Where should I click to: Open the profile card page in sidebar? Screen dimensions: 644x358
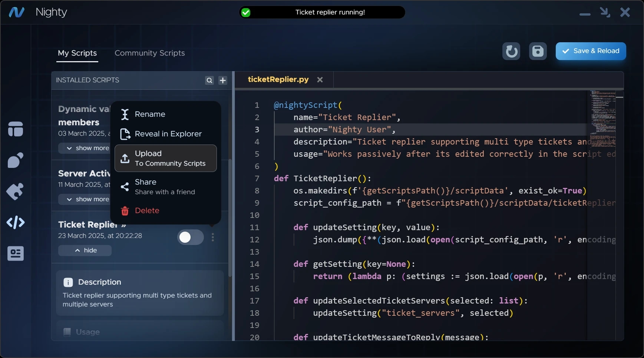(x=16, y=253)
